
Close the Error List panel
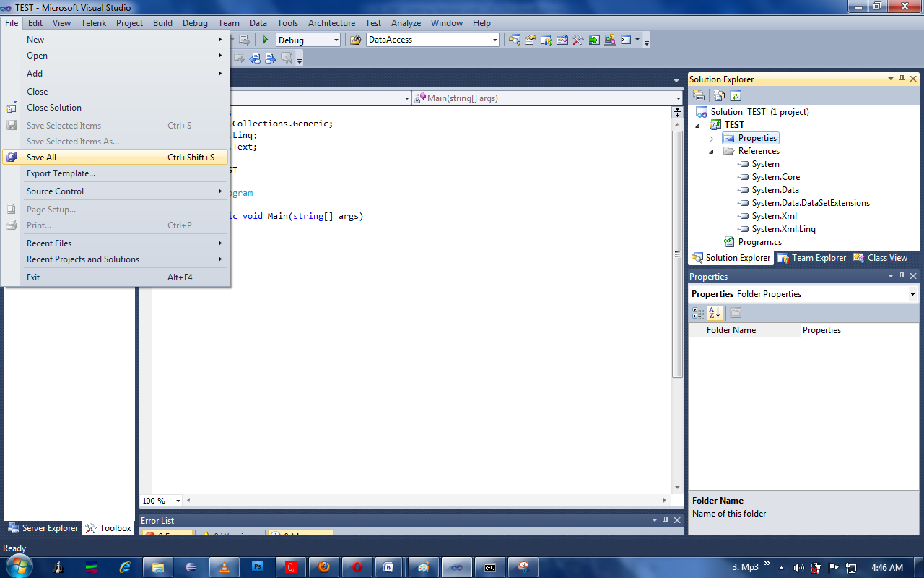click(676, 520)
